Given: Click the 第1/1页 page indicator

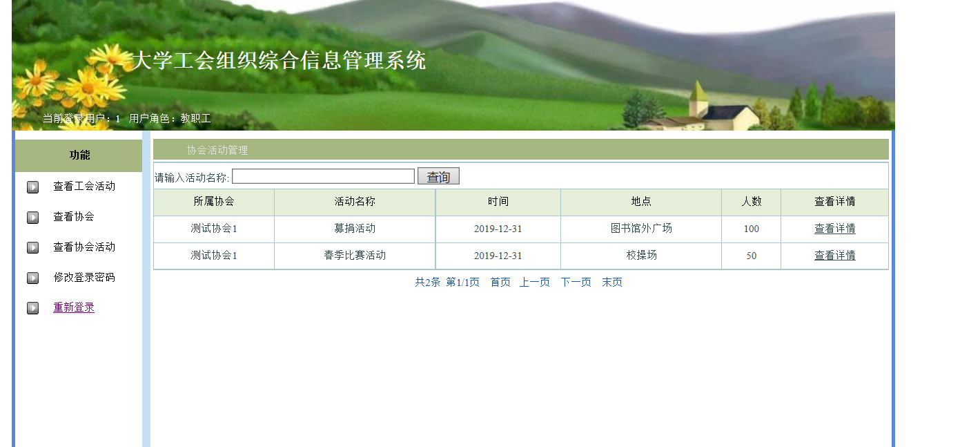Looking at the screenshot, I should click(463, 282).
